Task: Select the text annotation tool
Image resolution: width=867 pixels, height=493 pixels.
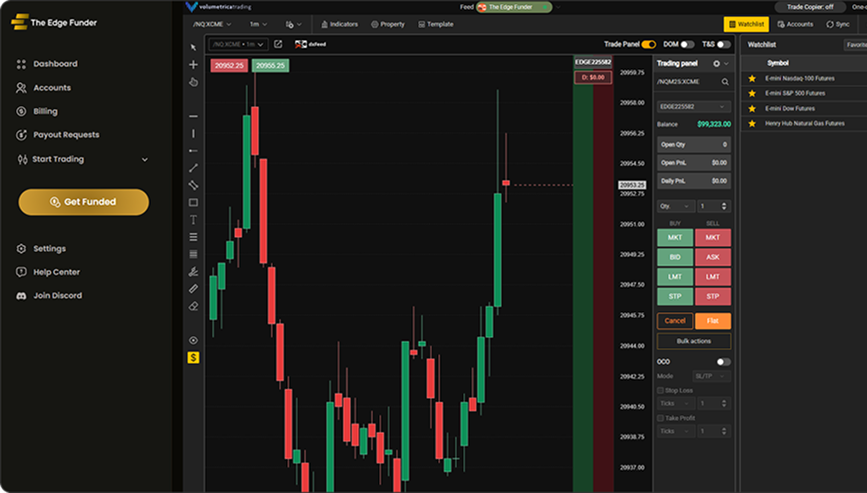Action: [x=193, y=219]
